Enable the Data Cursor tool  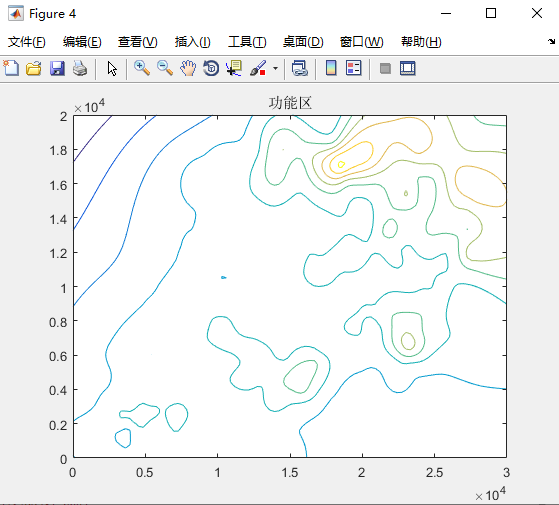pyautogui.click(x=234, y=68)
